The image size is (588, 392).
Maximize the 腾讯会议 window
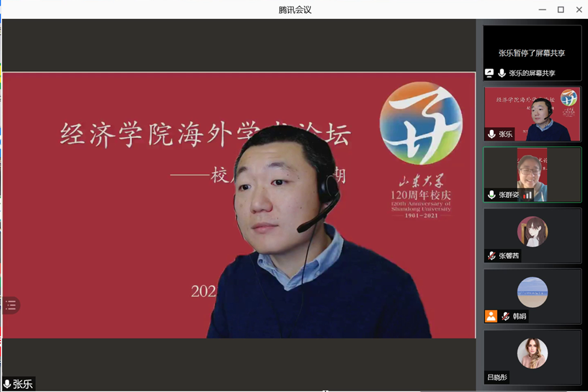561,9
